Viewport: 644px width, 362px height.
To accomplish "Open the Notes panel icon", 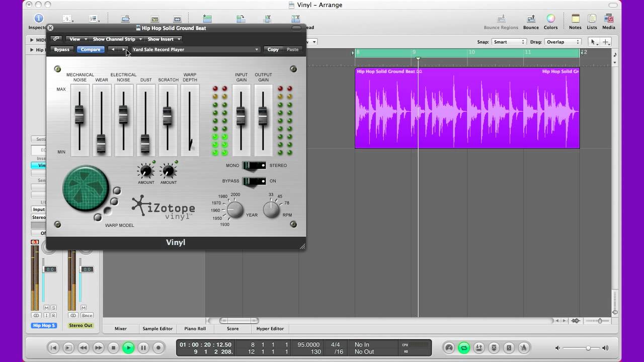I will click(575, 19).
